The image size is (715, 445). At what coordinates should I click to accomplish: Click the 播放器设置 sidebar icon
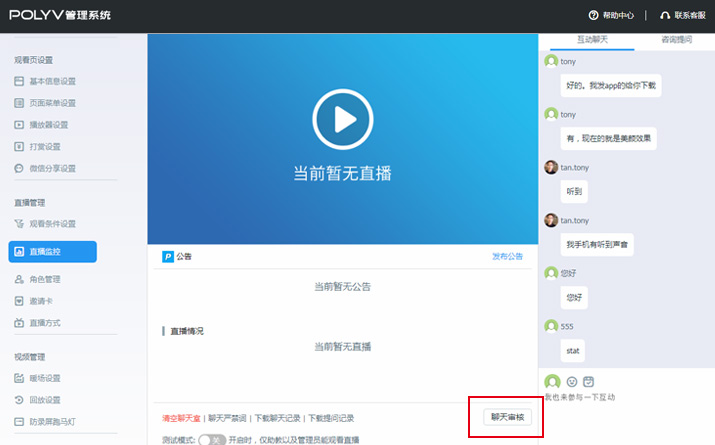19,125
